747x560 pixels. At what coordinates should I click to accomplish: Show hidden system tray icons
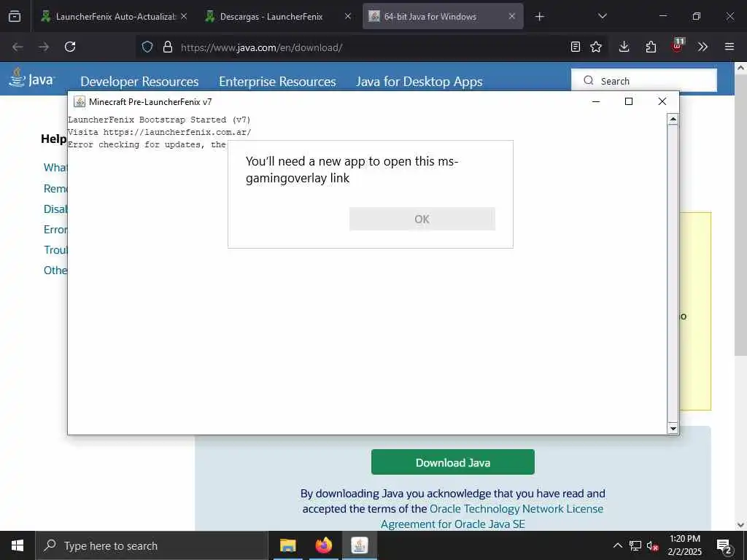[x=617, y=545]
